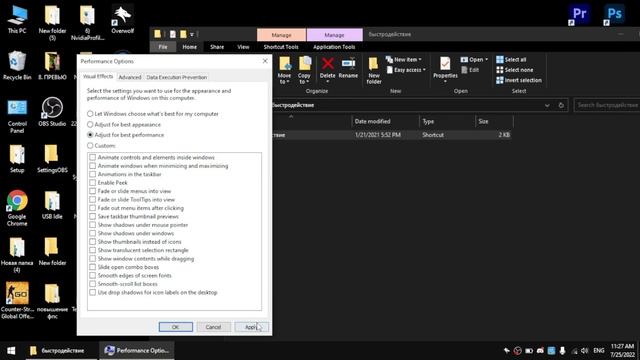The height and width of the screenshot is (360, 640).
Task: Expand the address bar history dropdown
Action: tap(547, 105)
